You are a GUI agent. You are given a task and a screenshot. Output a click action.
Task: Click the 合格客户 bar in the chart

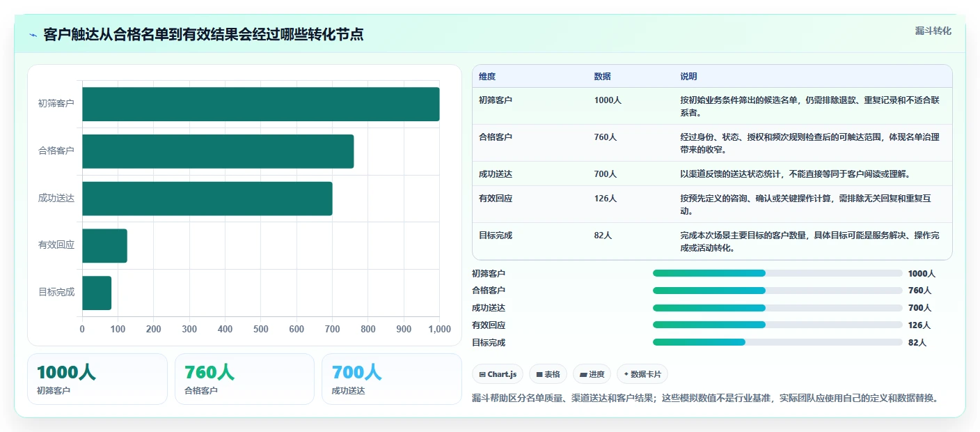[218, 151]
